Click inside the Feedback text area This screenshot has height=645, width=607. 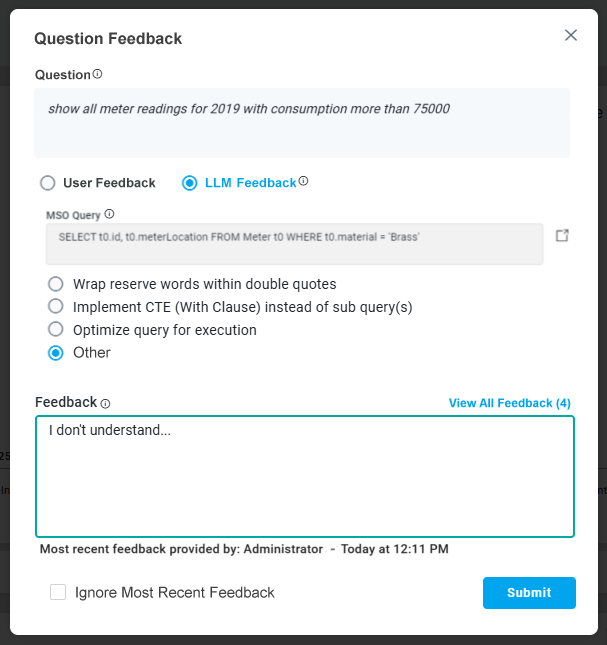pos(304,476)
